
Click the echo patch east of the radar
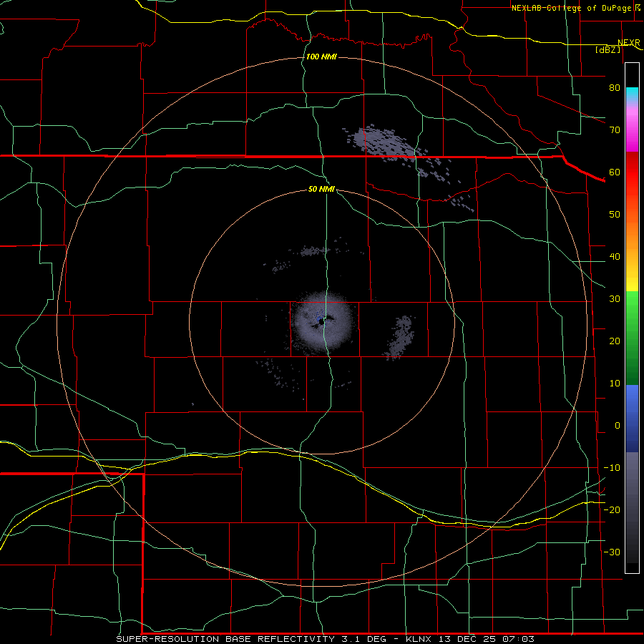pos(399,338)
